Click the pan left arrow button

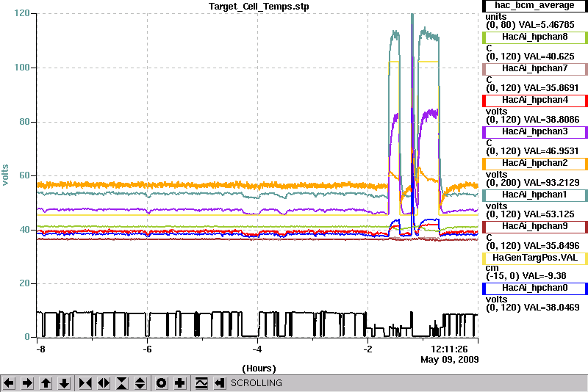pyautogui.click(x=9, y=383)
